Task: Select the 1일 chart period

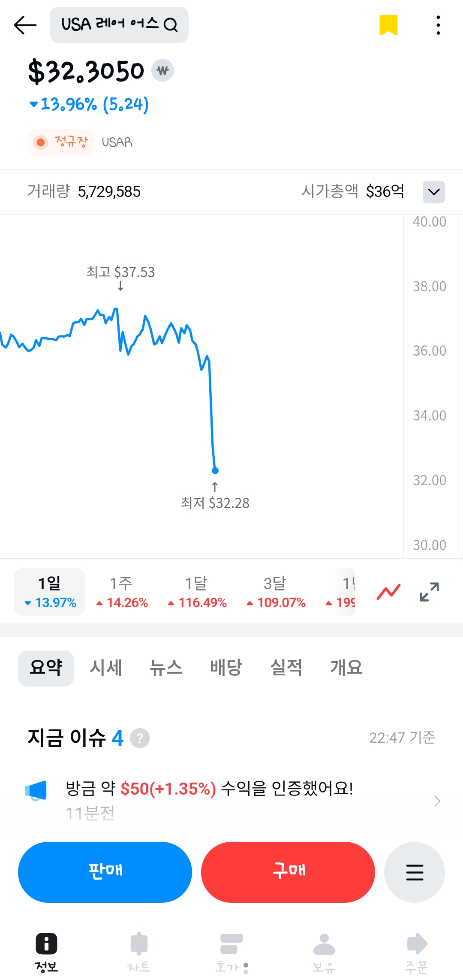Action: click(50, 592)
